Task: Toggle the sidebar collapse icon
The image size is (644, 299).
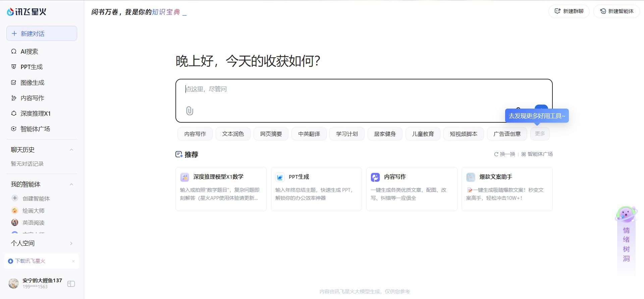Action: pyautogui.click(x=71, y=284)
